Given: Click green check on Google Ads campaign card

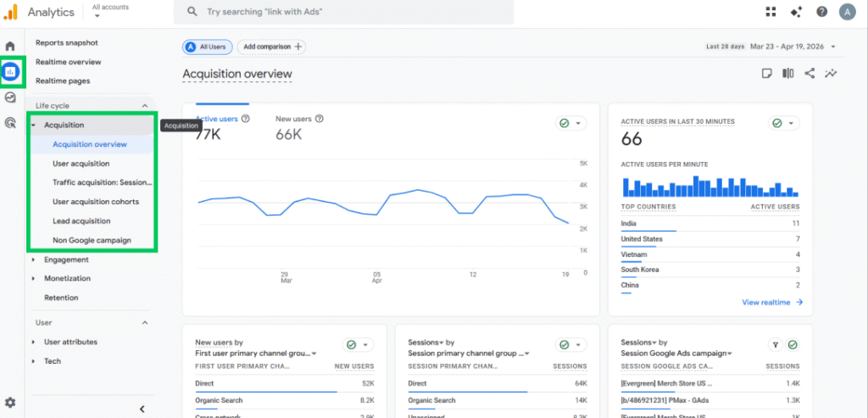Looking at the screenshot, I should click(x=793, y=345).
